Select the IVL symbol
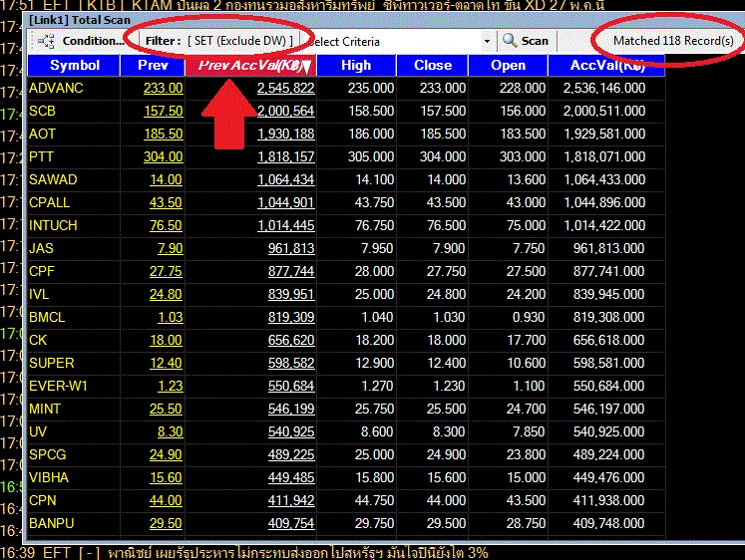Screen dimensions: 745x560 tap(39, 294)
